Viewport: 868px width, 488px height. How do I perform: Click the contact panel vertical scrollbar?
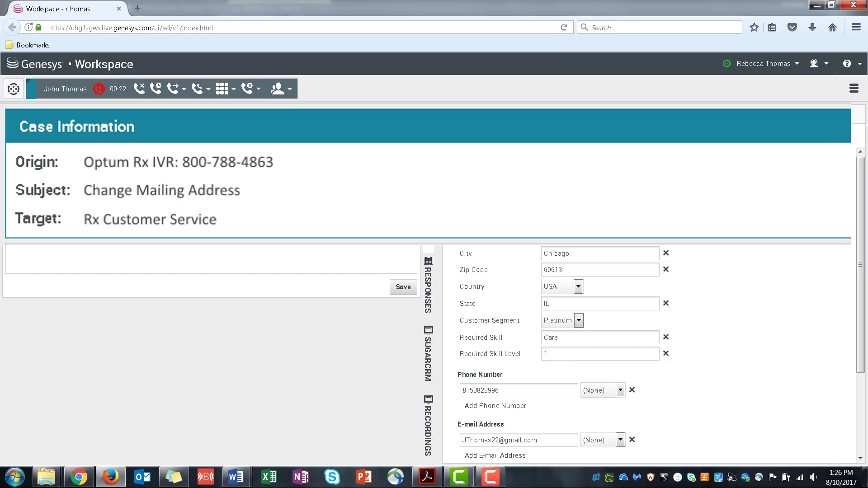(x=860, y=264)
